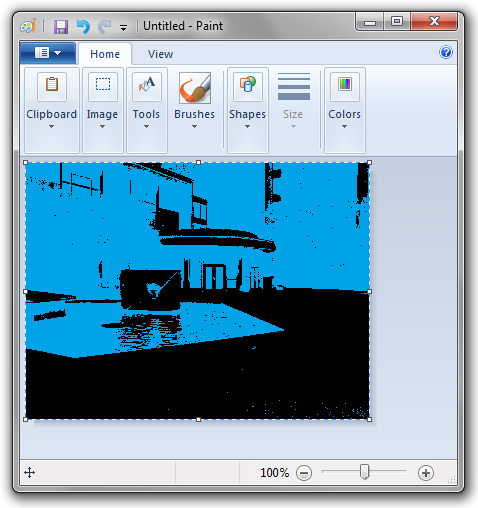The image size is (478, 508).
Task: Click the Redo arrow icon
Action: click(x=105, y=27)
